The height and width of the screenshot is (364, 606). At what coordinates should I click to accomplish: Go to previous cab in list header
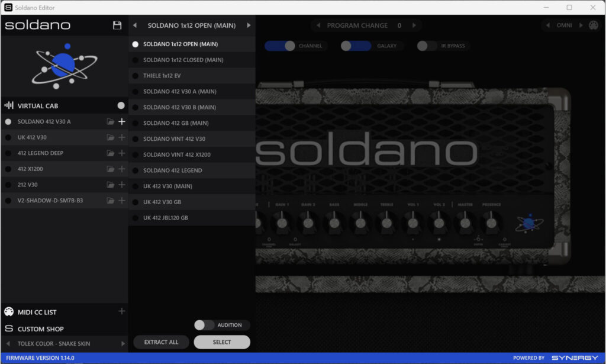point(134,25)
